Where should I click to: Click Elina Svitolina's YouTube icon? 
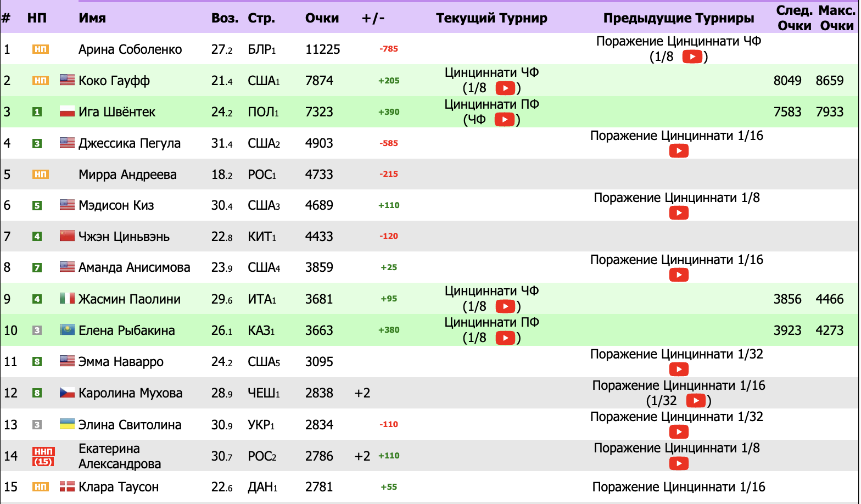coord(679,432)
